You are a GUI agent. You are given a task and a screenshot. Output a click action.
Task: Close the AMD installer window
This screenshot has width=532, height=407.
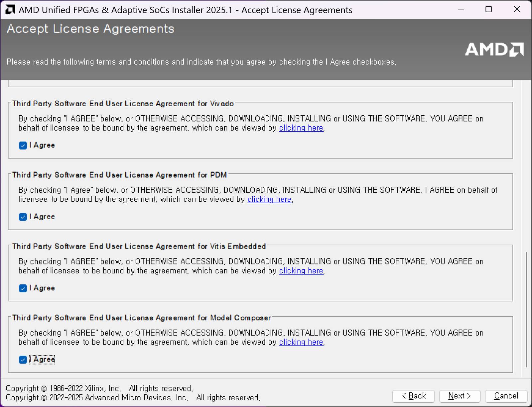(517, 10)
